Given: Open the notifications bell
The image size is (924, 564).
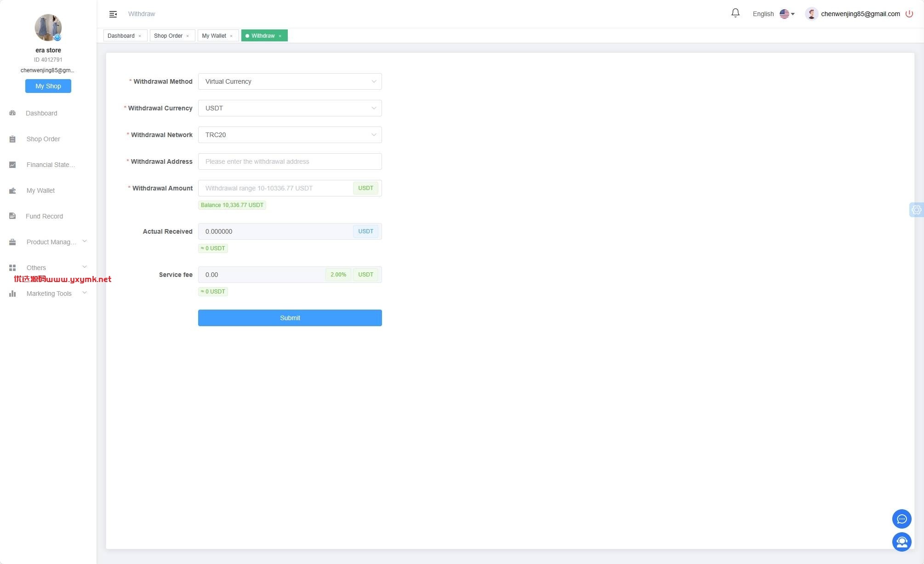Looking at the screenshot, I should pyautogui.click(x=736, y=13).
